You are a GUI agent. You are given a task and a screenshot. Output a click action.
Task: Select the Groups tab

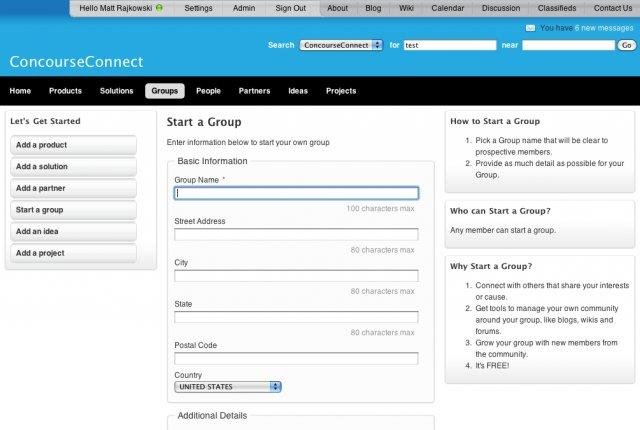(x=165, y=91)
